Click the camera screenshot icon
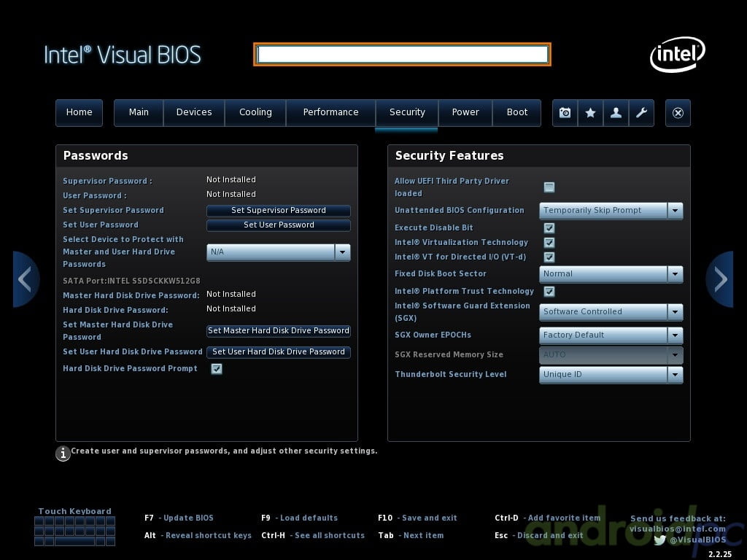Image resolution: width=747 pixels, height=560 pixels. [565, 113]
